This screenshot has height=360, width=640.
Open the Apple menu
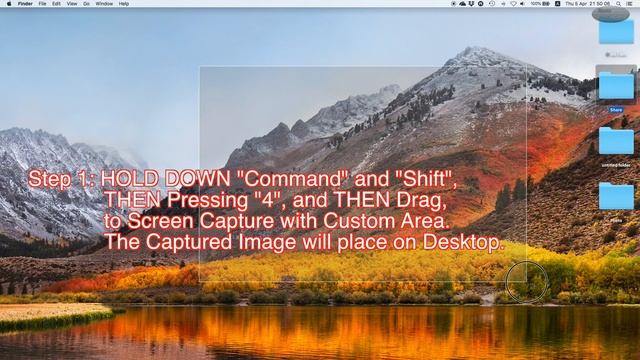pos(9,4)
